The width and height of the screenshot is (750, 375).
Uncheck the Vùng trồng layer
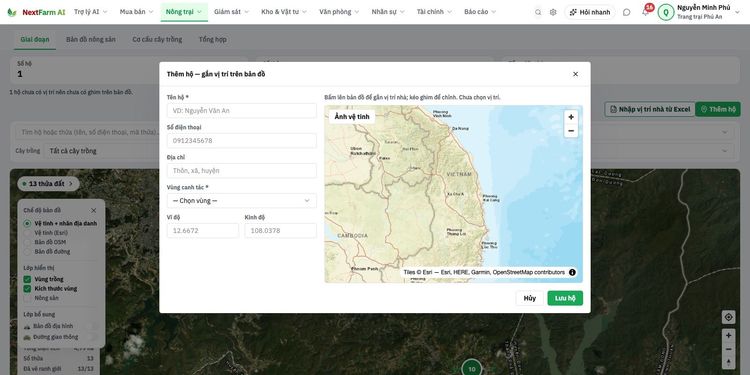click(27, 279)
